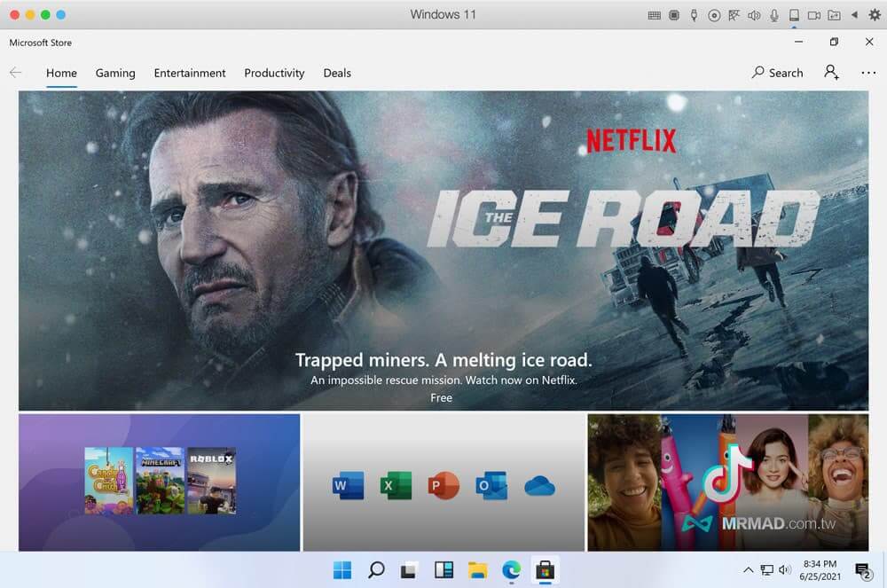Image resolution: width=887 pixels, height=588 pixels.
Task: Click the Parallels CPU chip icon
Action: 674,15
